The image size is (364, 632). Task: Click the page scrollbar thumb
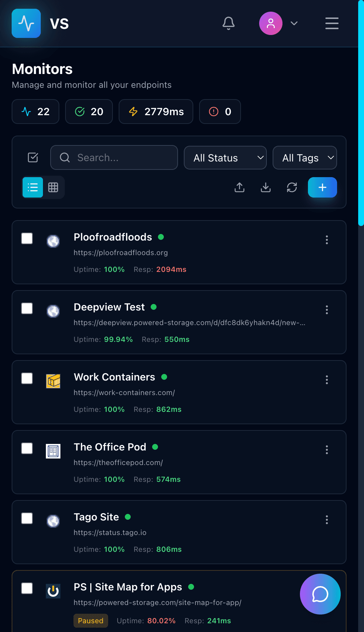coord(361,113)
